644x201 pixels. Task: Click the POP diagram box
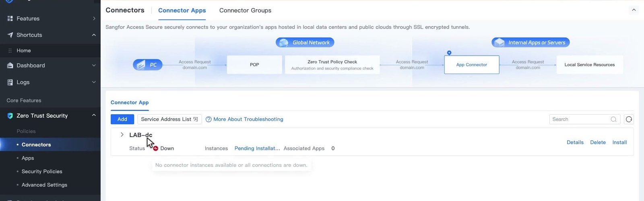tap(254, 65)
